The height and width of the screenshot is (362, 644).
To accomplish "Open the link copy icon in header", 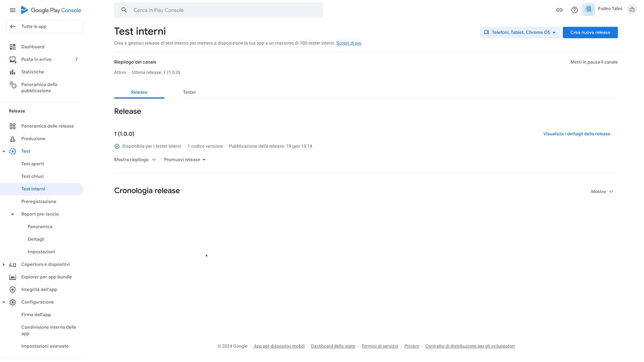I will coord(559,10).
